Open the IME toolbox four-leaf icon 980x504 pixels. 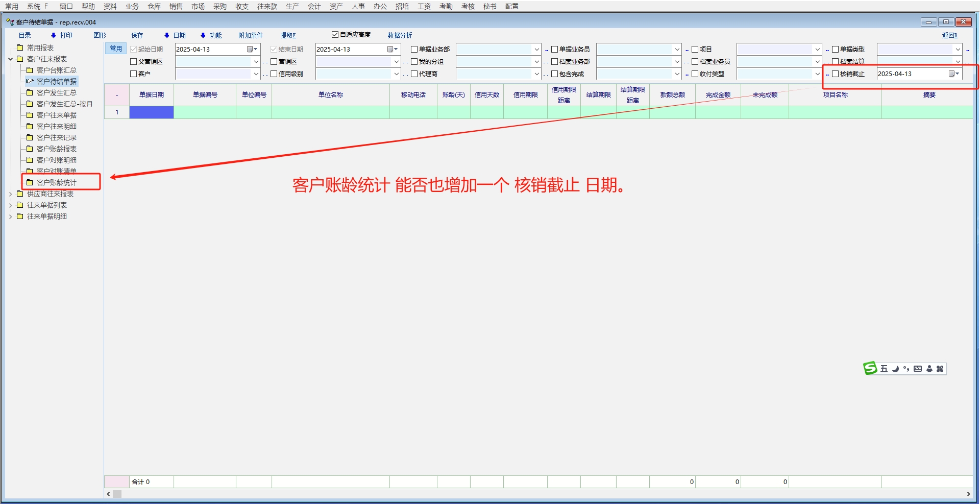940,369
